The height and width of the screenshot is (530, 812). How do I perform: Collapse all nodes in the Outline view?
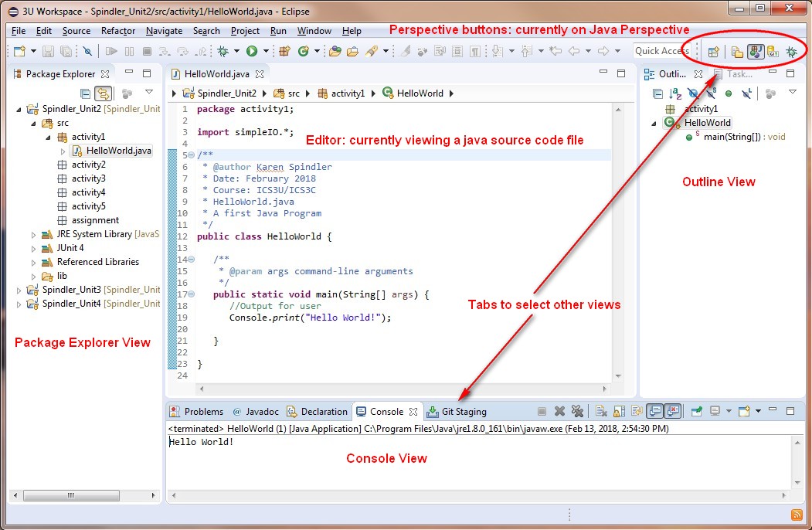pos(657,92)
